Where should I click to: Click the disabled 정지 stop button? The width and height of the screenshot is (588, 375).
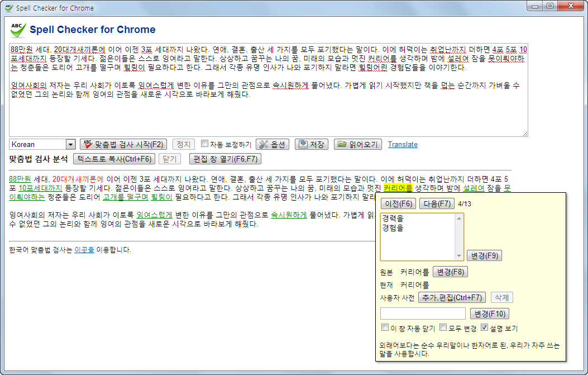[x=183, y=145]
